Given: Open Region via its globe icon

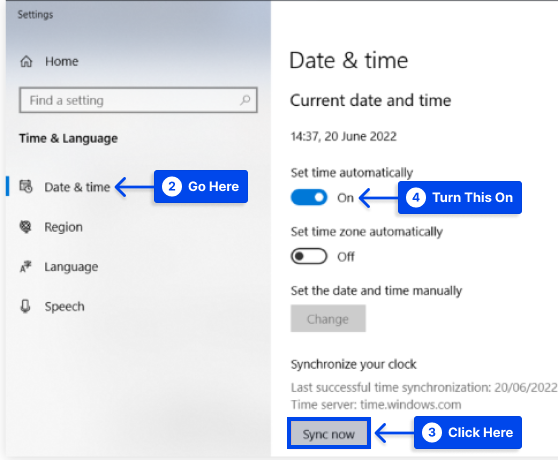Looking at the screenshot, I should point(26,227).
